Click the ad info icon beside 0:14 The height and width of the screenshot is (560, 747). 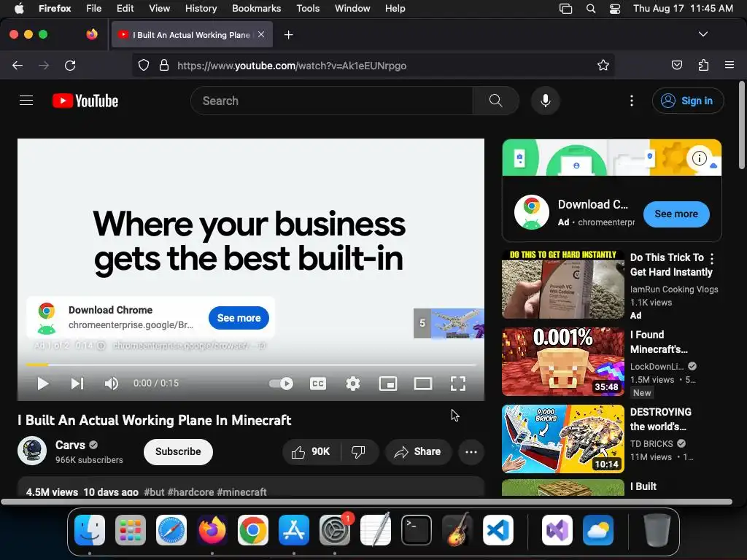(101, 345)
